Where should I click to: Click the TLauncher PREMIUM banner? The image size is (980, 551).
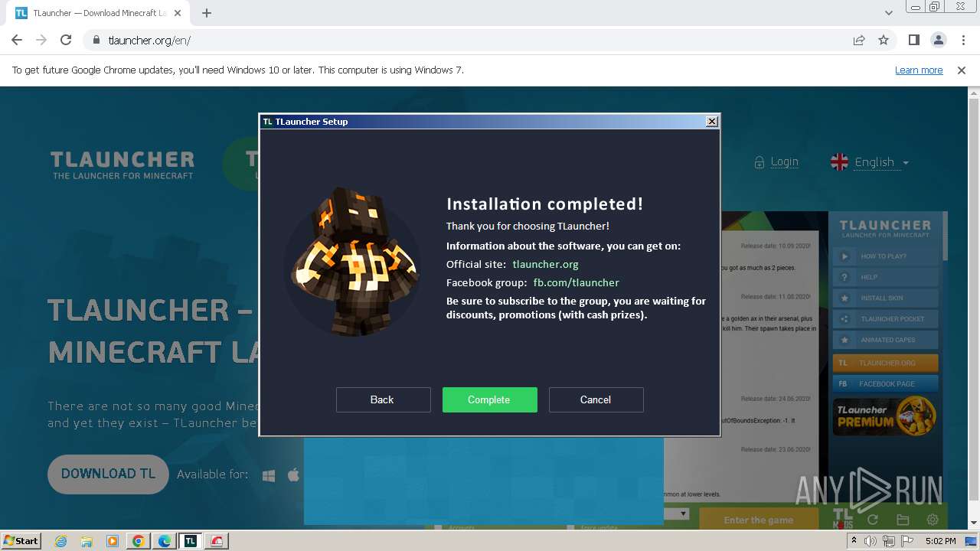pyautogui.click(x=885, y=416)
